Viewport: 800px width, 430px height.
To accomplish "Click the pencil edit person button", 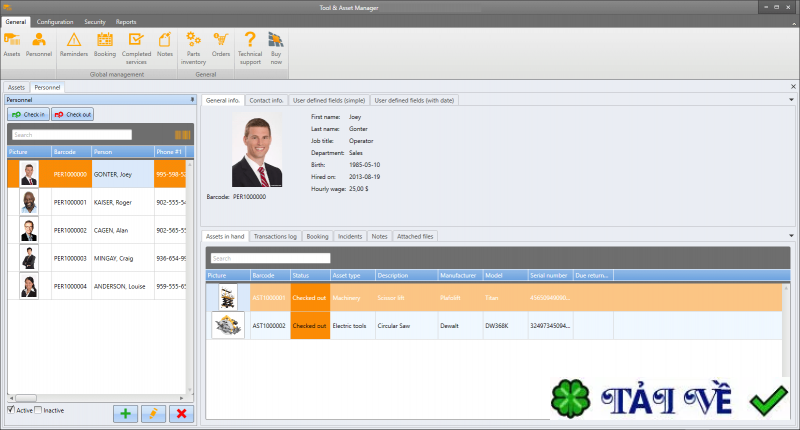I will 153,413.
